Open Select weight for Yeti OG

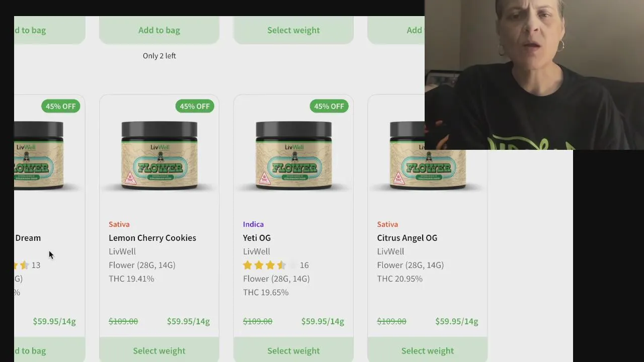pyautogui.click(x=293, y=350)
